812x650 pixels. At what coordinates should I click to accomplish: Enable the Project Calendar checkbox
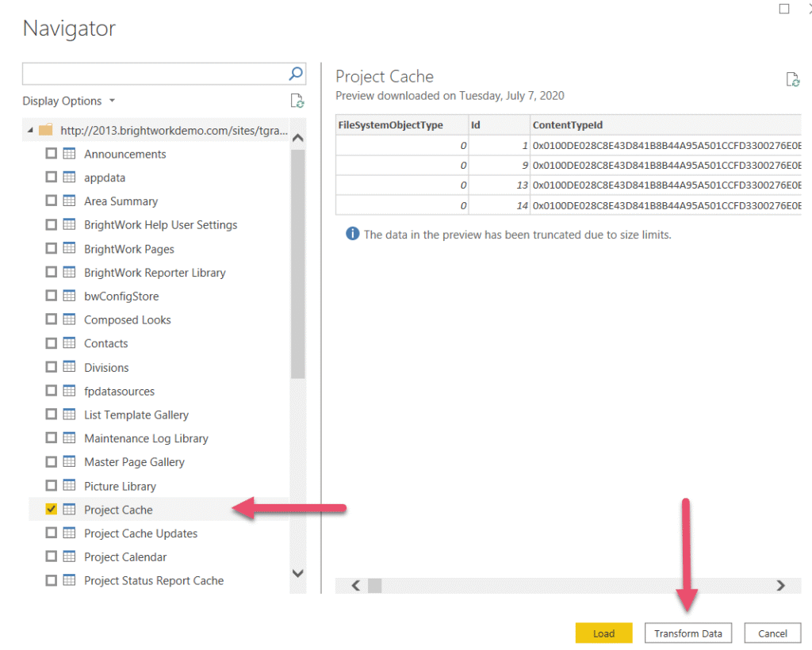(x=52, y=556)
